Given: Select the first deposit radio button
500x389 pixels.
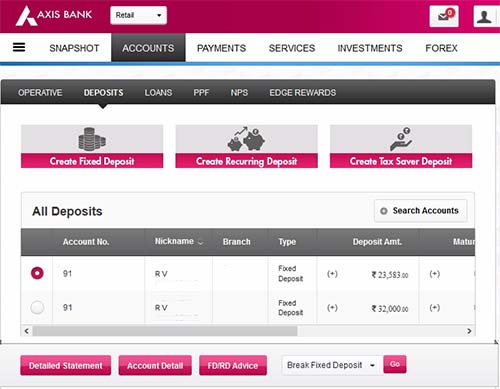Looking at the screenshot, I should tap(37, 273).
